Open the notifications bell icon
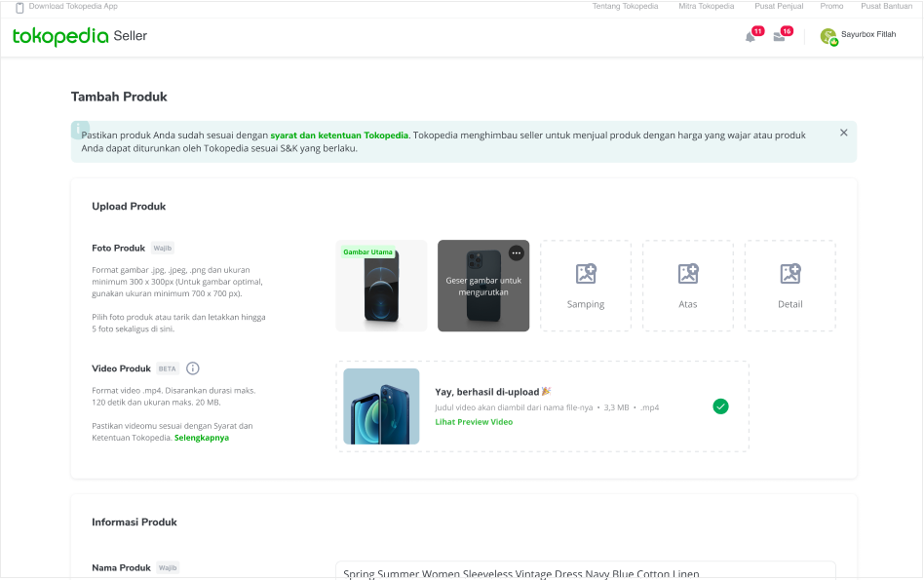The image size is (924, 580). (x=751, y=37)
